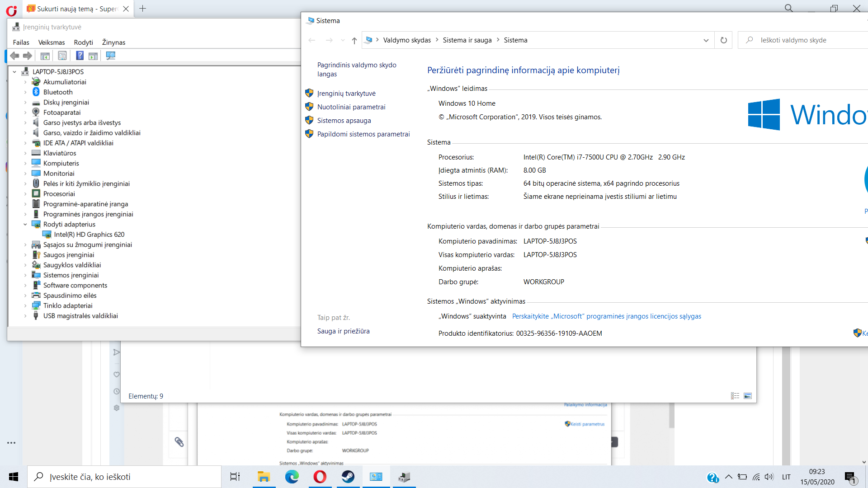
Task: Click Valdymo skydas breadcrumb in address bar
Action: click(407, 40)
